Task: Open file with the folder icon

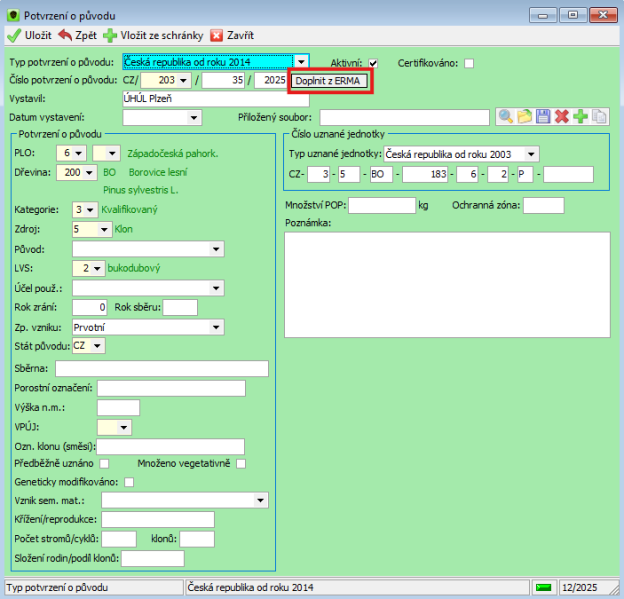Action: [524, 117]
